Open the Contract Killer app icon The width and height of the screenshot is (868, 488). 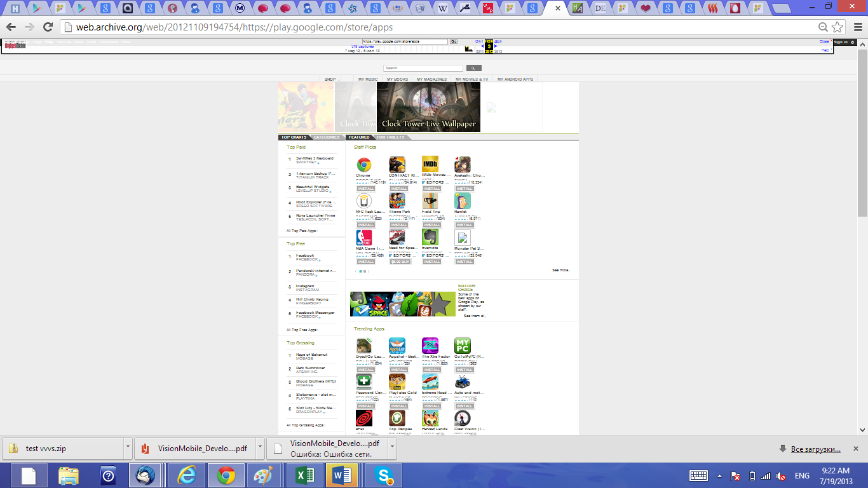[x=397, y=165]
